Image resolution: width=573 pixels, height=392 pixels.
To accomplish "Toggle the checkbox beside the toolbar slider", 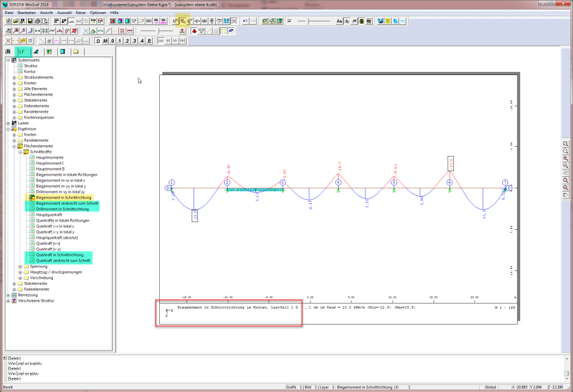I will coord(290,21).
